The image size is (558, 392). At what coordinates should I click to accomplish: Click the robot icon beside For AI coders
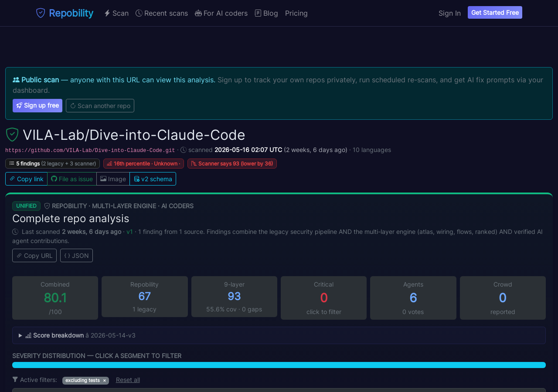pos(198,13)
